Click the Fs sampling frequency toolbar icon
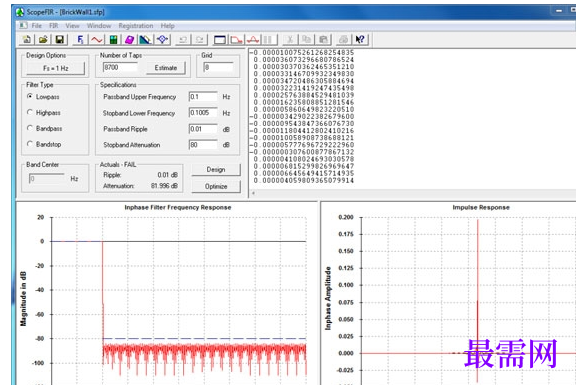576x385 pixels. click(x=80, y=39)
